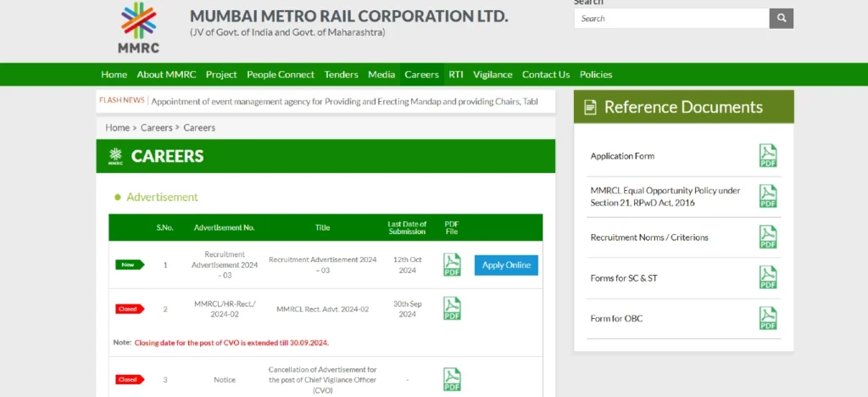Image resolution: width=868 pixels, height=397 pixels.
Task: Click the 'Advertisement No.' column header
Action: [224, 227]
